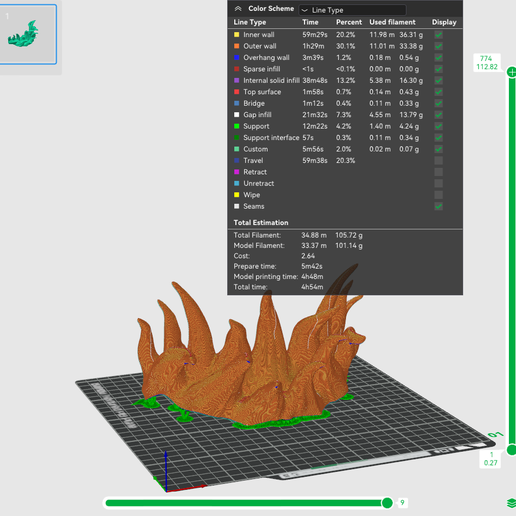This screenshot has width=516, height=516.
Task: Enable Retract display checkbox
Action: 439,172
